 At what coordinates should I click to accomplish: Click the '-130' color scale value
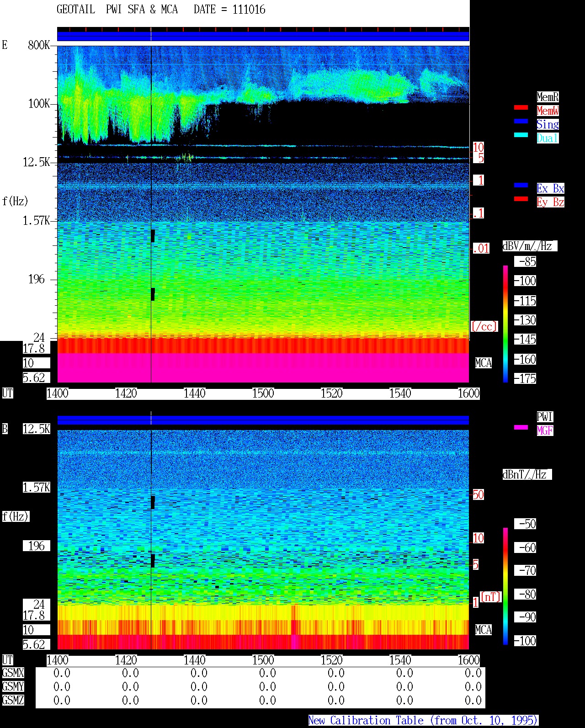coord(525,320)
